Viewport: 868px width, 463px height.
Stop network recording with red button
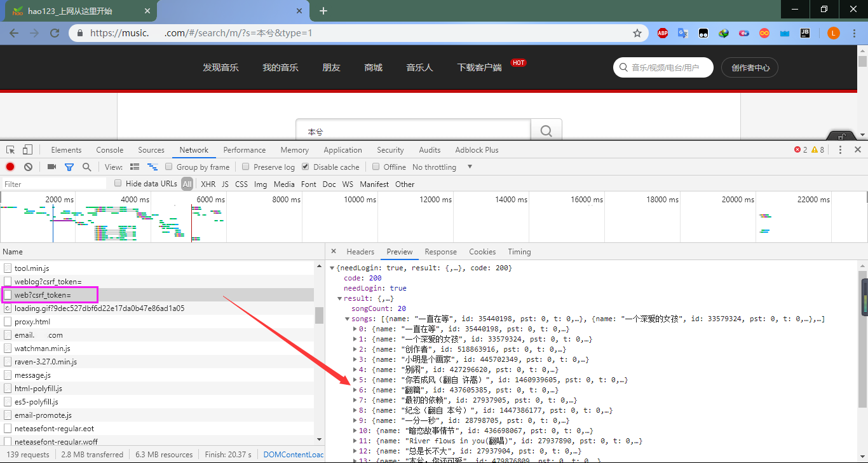coord(10,167)
